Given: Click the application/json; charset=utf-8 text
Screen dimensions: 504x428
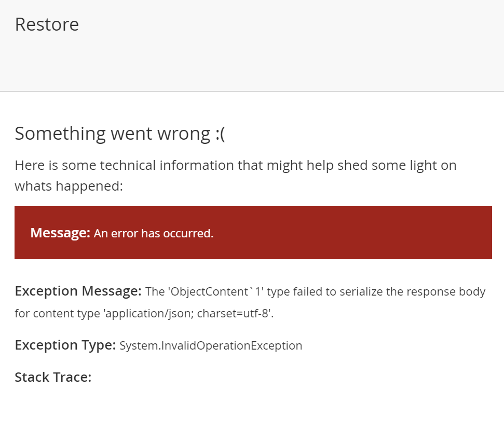Looking at the screenshot, I should pos(188,313).
